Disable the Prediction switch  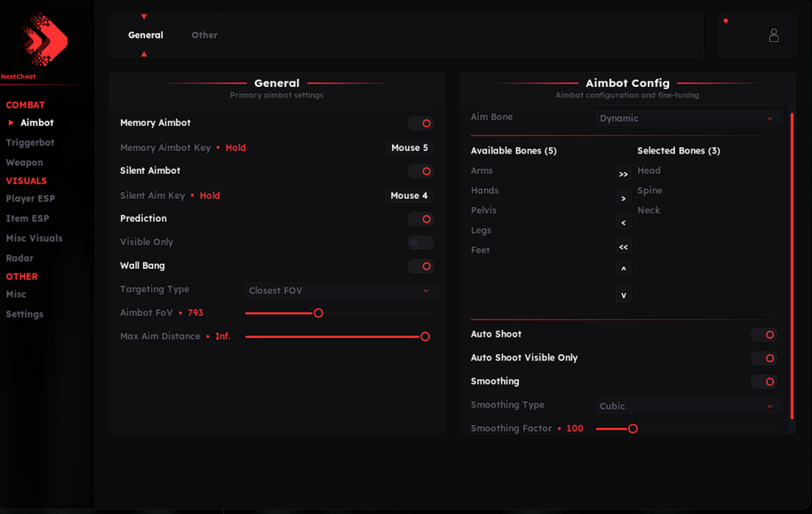(x=421, y=219)
